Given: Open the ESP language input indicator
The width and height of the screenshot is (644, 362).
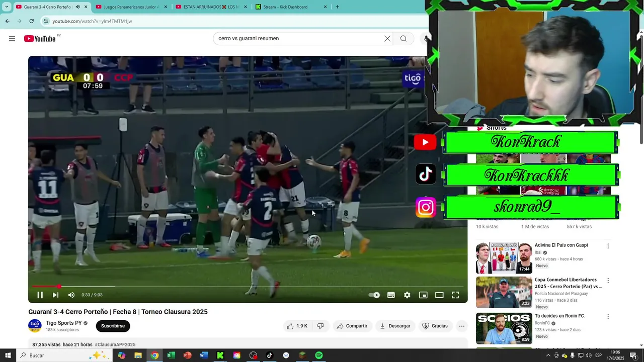Looking at the screenshot, I should [599, 355].
